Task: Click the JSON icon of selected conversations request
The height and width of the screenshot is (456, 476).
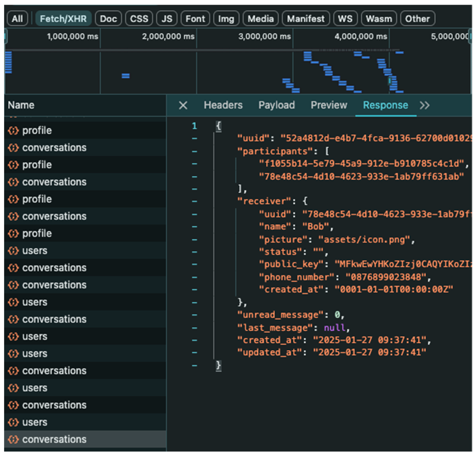Action: (x=13, y=439)
